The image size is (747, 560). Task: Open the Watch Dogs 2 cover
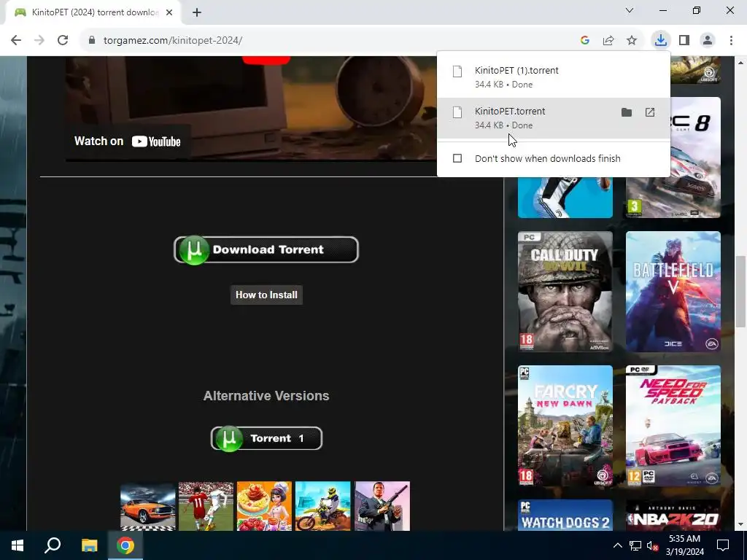click(x=565, y=516)
